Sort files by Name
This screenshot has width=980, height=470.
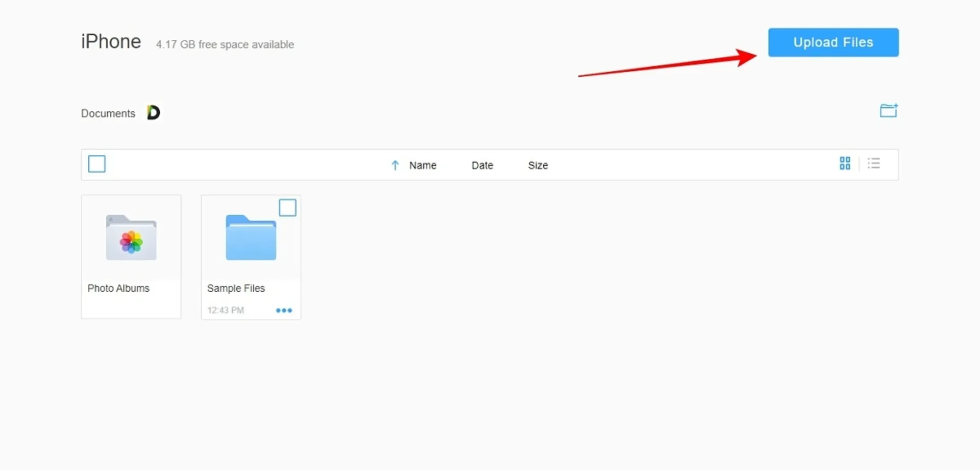coord(423,165)
